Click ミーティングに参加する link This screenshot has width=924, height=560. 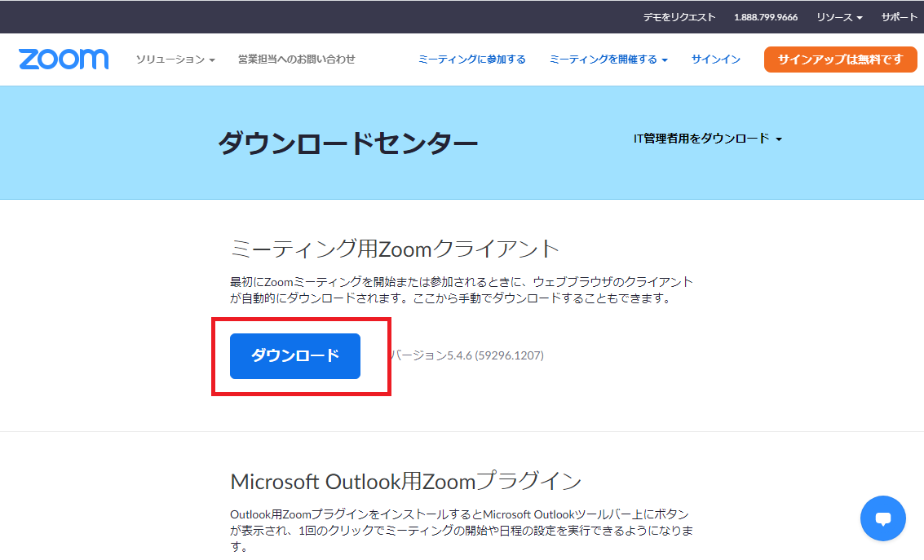472,59
